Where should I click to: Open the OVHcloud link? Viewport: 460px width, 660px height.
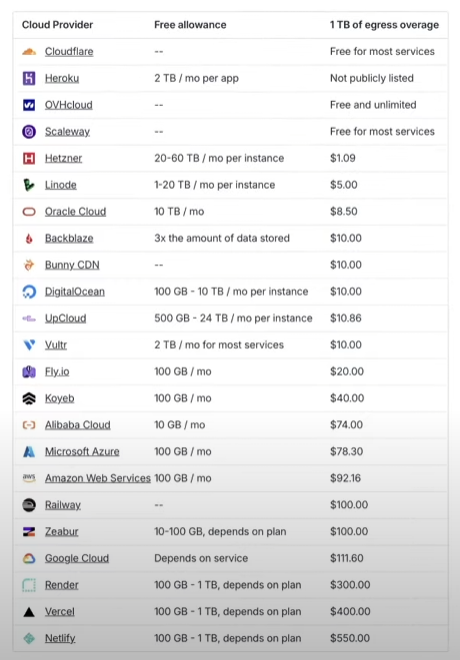[69, 105]
